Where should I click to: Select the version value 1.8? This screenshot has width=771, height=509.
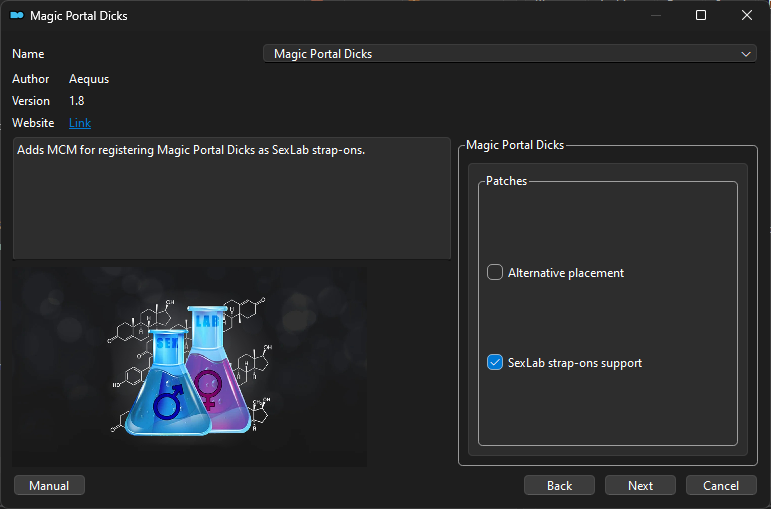[x=77, y=101]
